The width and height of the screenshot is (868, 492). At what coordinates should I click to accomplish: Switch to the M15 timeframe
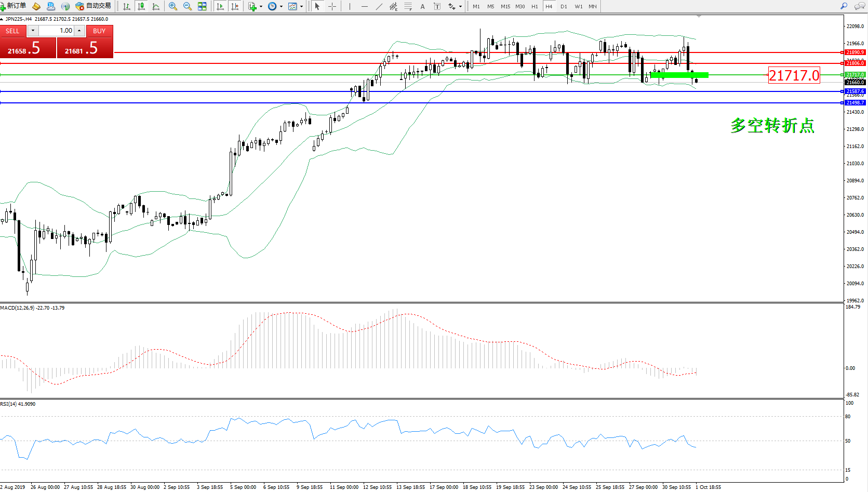point(505,6)
